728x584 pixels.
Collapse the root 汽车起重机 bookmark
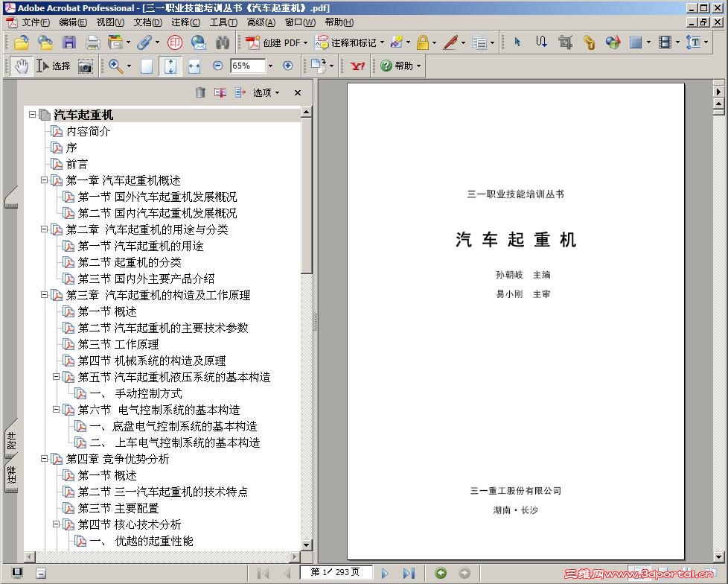(32, 114)
